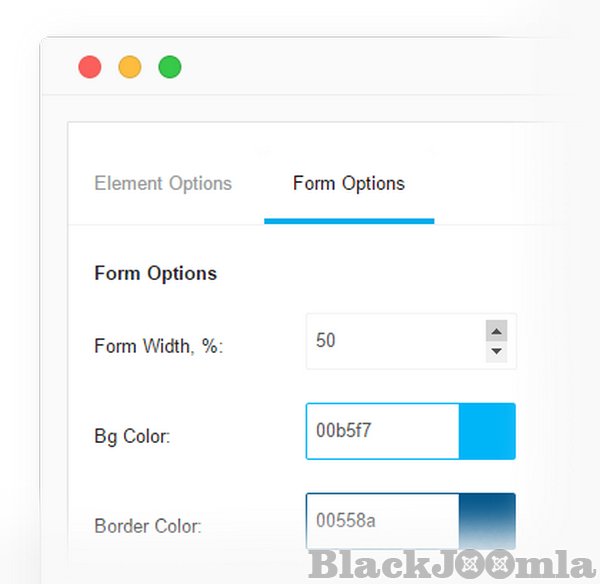Click the red close window button
Screen dimensions: 600x584
pyautogui.click(x=90, y=67)
